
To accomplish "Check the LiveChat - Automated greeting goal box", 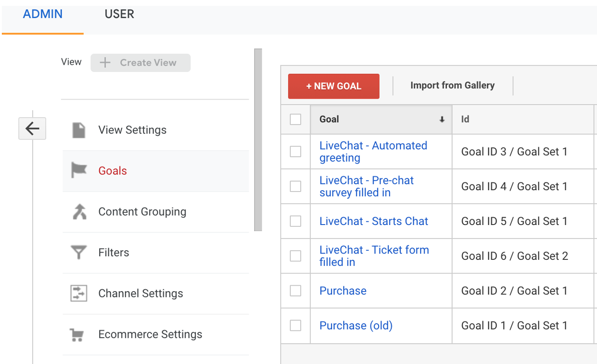I will point(295,151).
